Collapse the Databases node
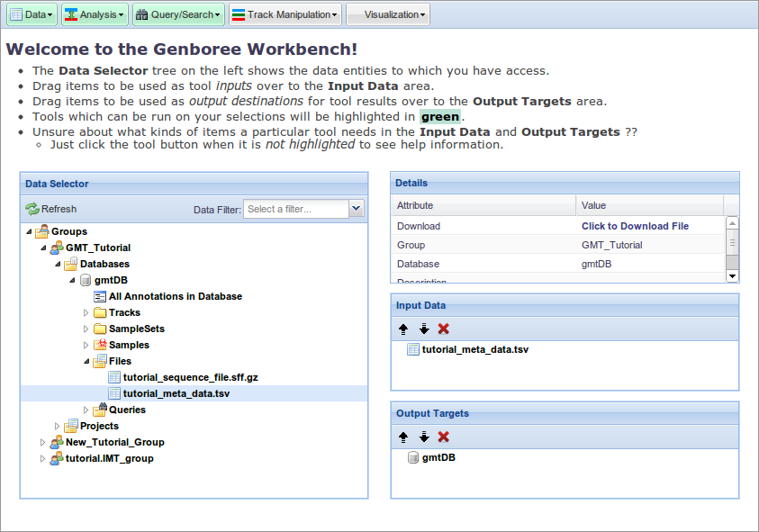The image size is (759, 532). point(59,265)
